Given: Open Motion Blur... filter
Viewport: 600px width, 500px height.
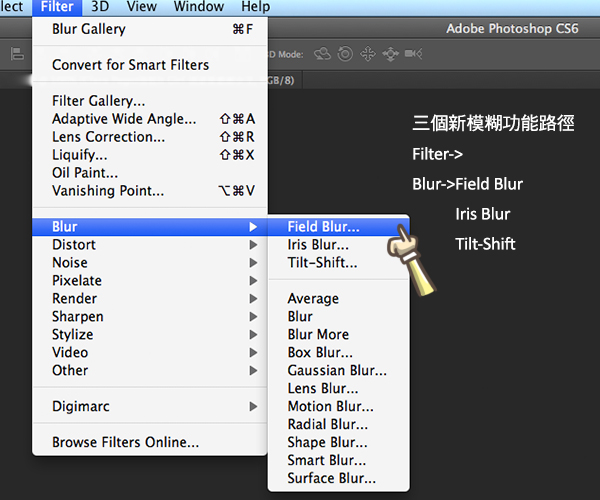Looking at the screenshot, I should point(339,407).
